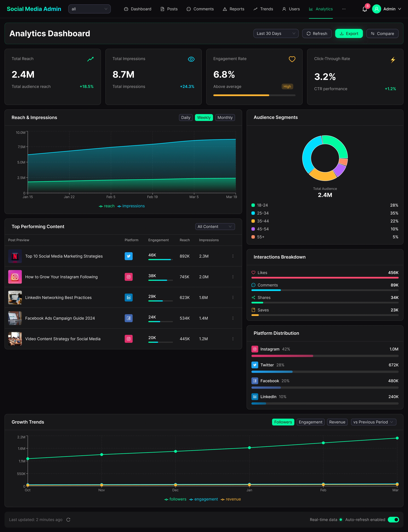
Task: Disable the Auto-refresh toggle
Action: point(393,520)
